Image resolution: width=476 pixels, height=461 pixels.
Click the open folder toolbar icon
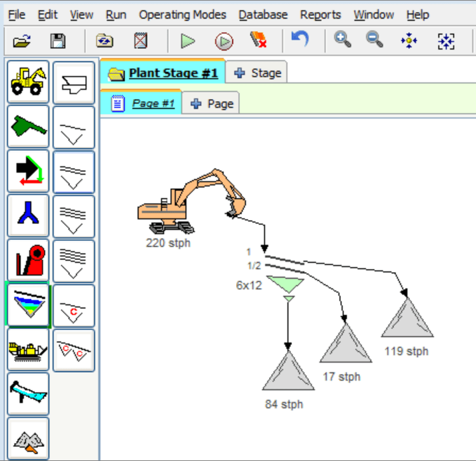[x=22, y=42]
